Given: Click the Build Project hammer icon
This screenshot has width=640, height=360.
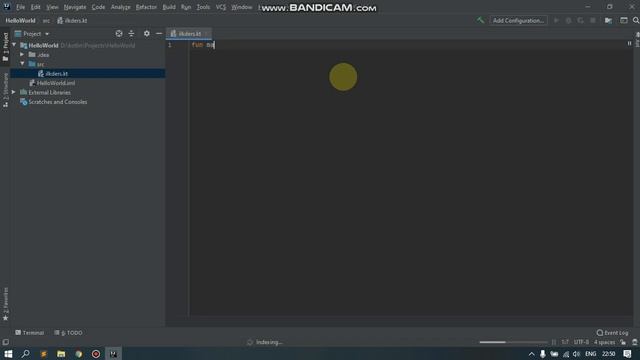Looking at the screenshot, I should (x=480, y=20).
